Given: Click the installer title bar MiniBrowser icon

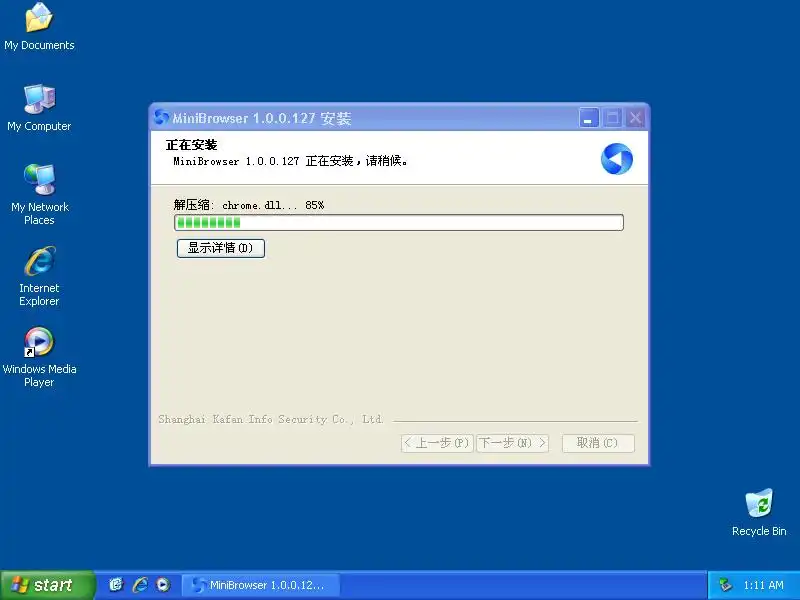Looking at the screenshot, I should click(x=161, y=118).
